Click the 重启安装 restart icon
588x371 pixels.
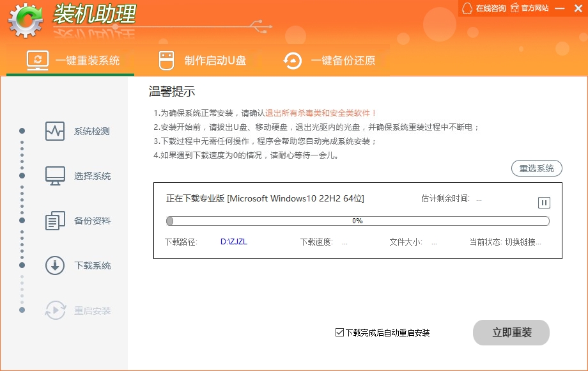(x=56, y=310)
